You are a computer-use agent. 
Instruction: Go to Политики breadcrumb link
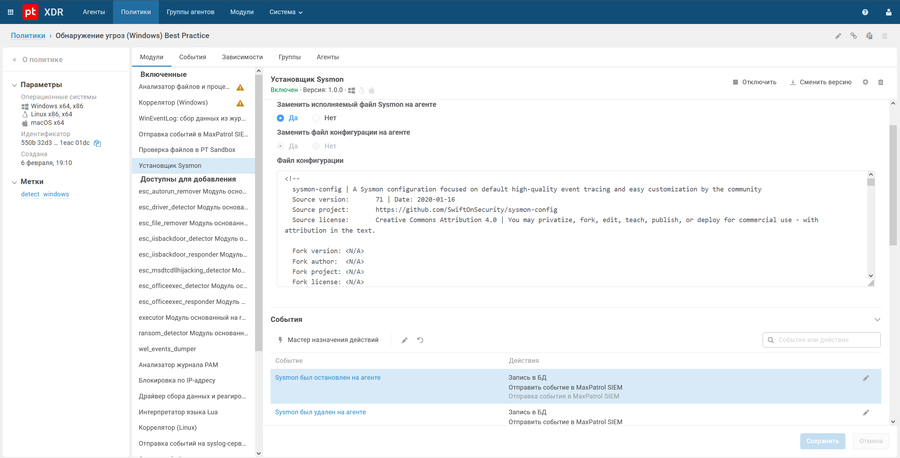28,36
